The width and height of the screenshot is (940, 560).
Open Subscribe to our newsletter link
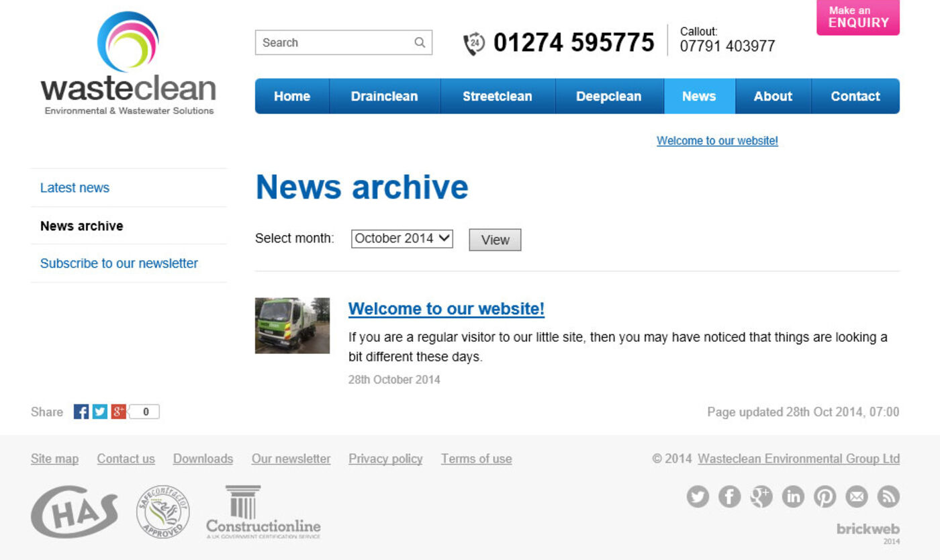click(x=119, y=263)
